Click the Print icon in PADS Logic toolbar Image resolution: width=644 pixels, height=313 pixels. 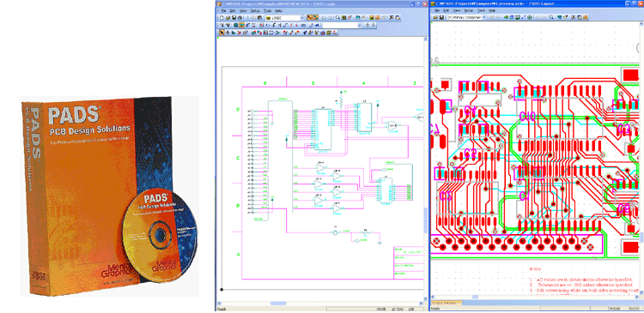click(240, 18)
